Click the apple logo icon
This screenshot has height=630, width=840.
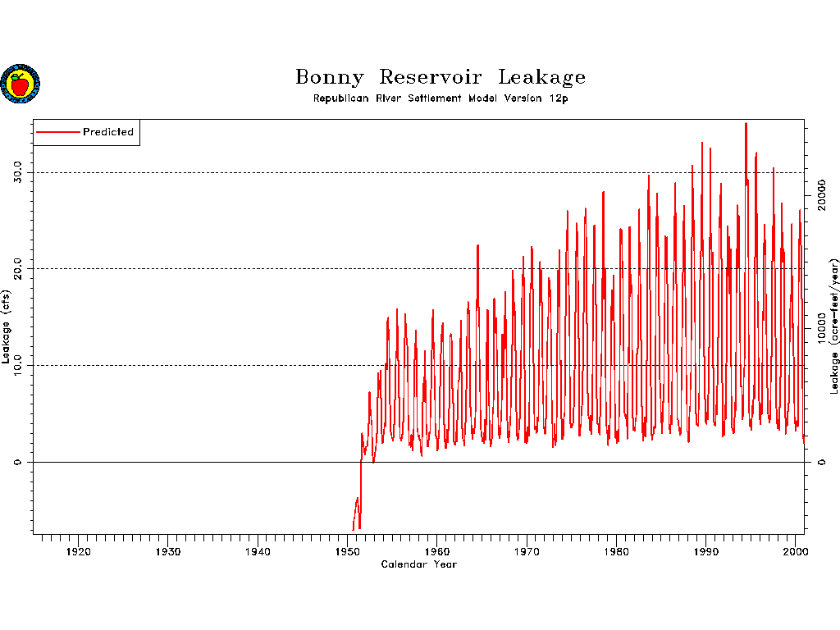[x=21, y=84]
